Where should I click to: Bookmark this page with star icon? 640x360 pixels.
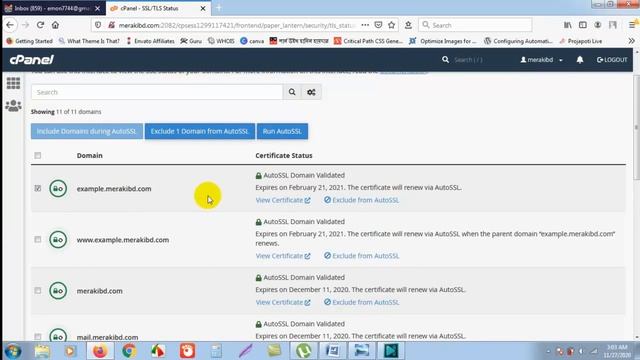(391, 25)
